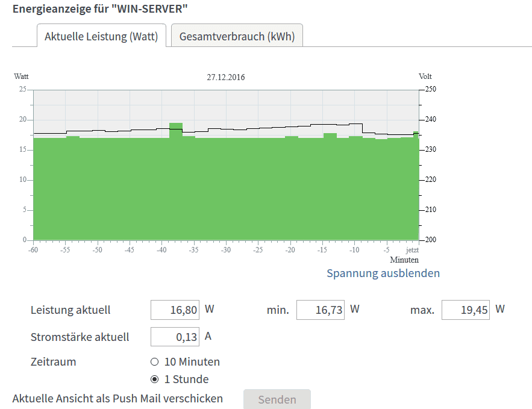Click the 25 label on the Watt axis
This screenshot has width=532, height=409.
point(22,89)
